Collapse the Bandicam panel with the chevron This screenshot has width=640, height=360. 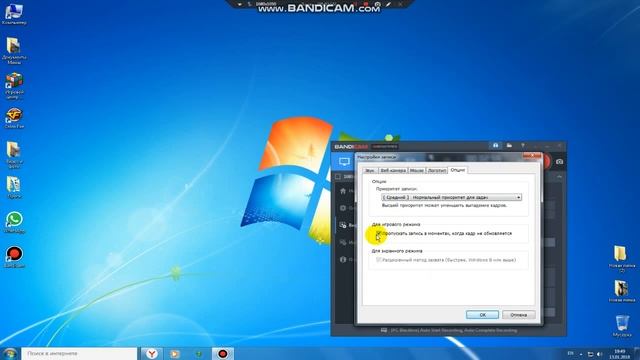pyautogui.click(x=559, y=176)
